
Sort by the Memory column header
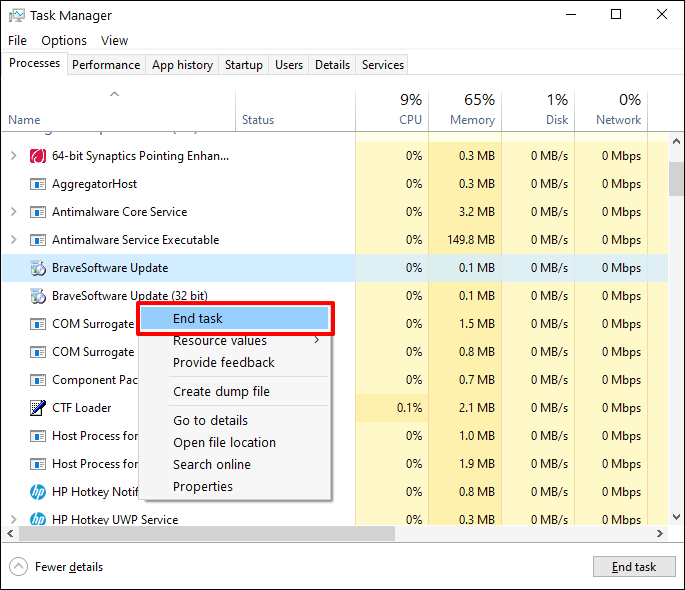(x=465, y=111)
